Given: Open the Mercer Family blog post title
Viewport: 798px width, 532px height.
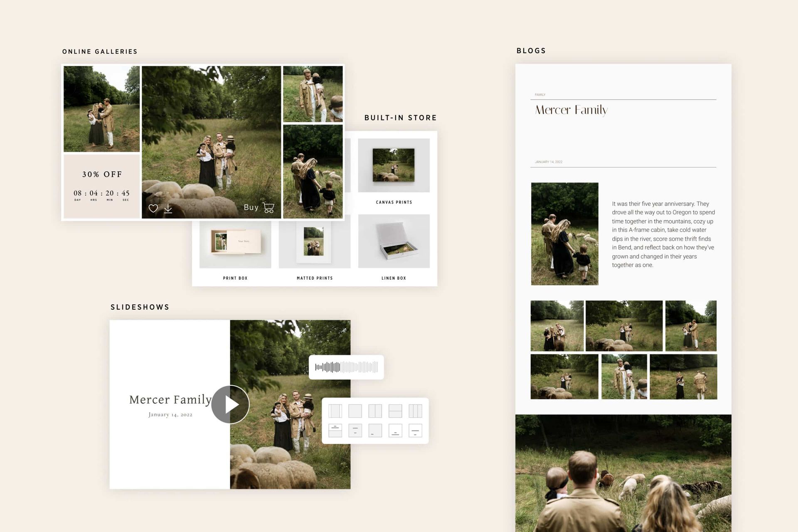Looking at the screenshot, I should click(x=571, y=111).
